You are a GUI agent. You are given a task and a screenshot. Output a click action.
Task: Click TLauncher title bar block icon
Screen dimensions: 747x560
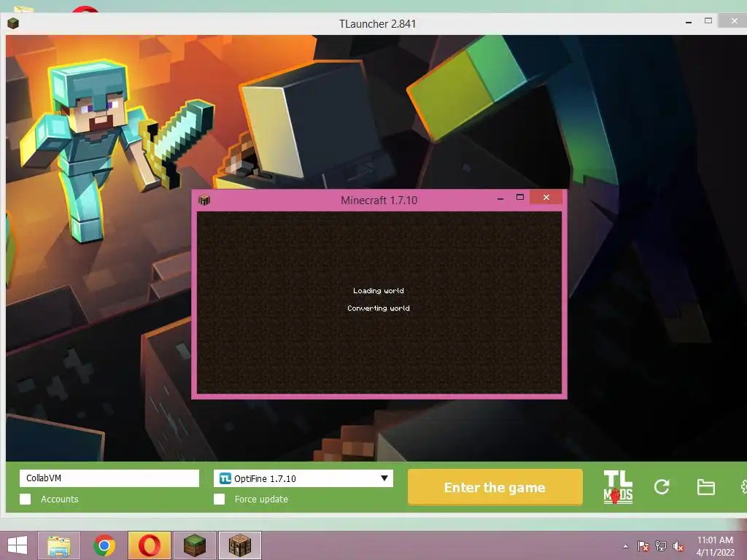click(x=13, y=23)
